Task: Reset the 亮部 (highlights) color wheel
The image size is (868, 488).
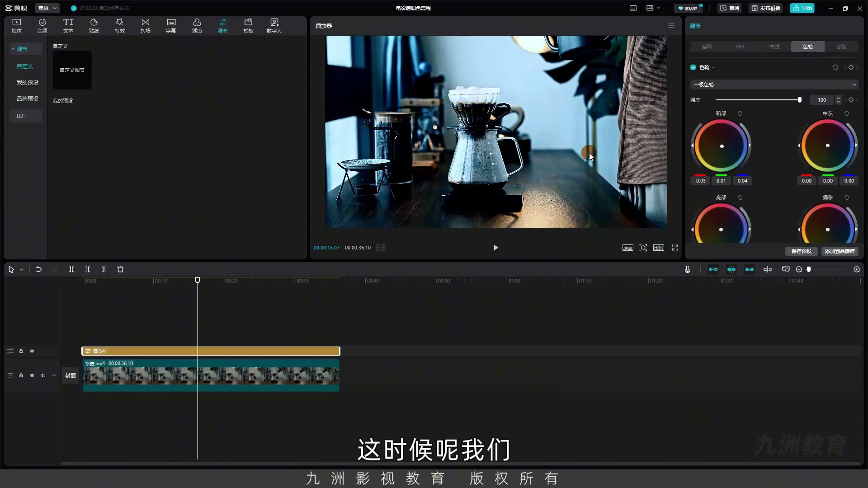Action: (x=740, y=197)
